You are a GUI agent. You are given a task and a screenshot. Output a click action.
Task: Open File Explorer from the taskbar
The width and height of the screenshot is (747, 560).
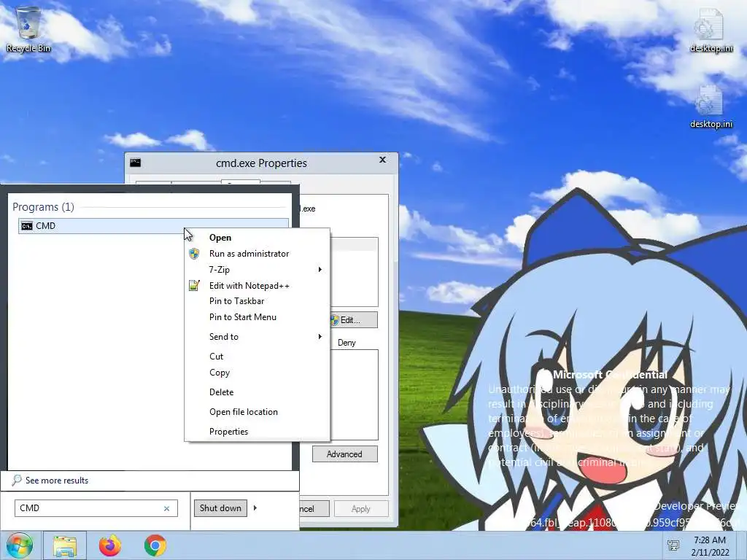65,545
